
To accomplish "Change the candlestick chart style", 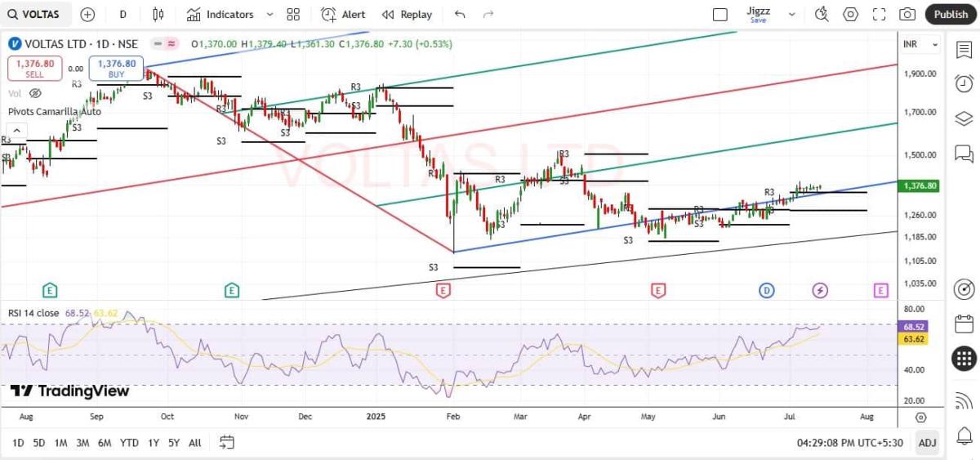I will pos(158,14).
